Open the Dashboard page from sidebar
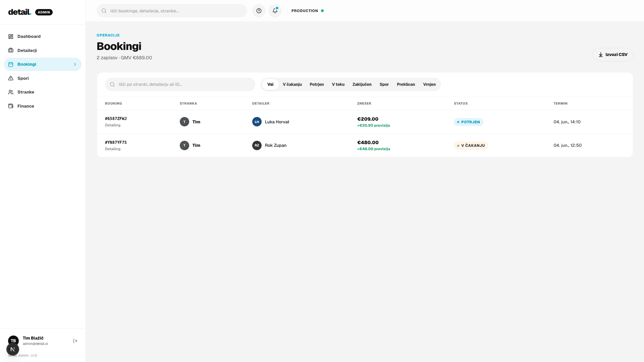Viewport: 644px width, 362px height. [x=43, y=36]
